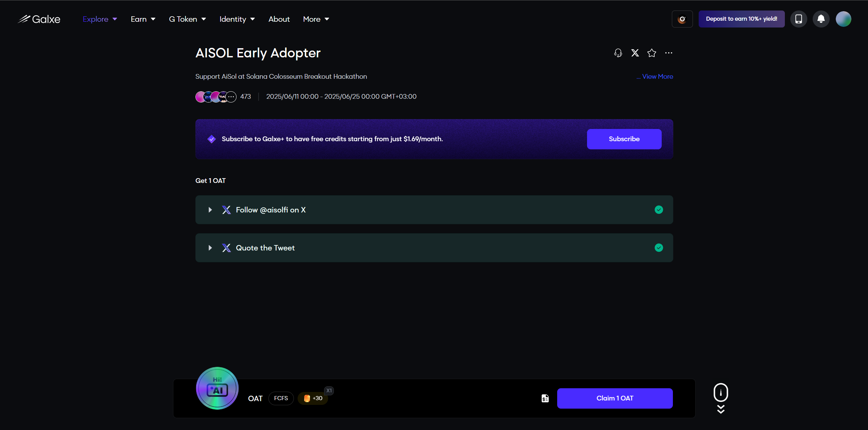Click the headset support icon
868x430 pixels.
(618, 53)
